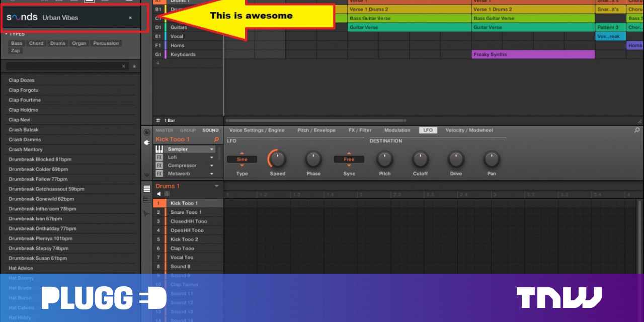644x322 pixels.
Task: Click the Sync Free selector
Action: [349, 159]
